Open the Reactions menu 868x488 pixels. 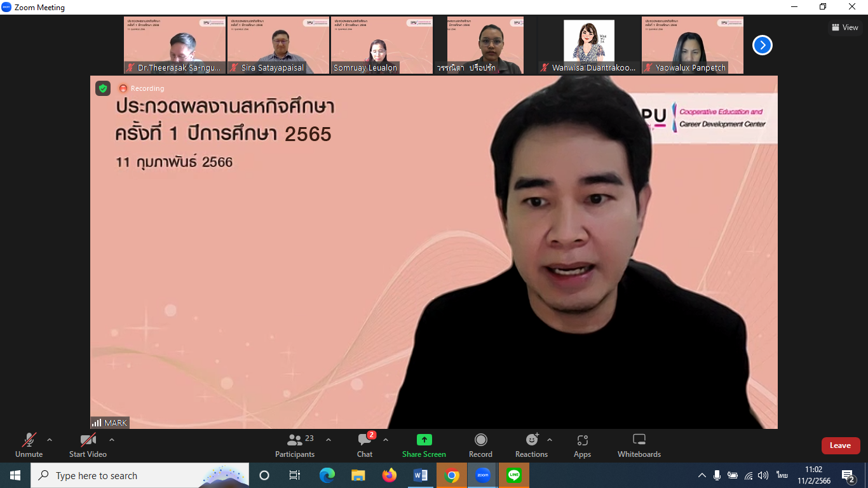click(x=531, y=445)
